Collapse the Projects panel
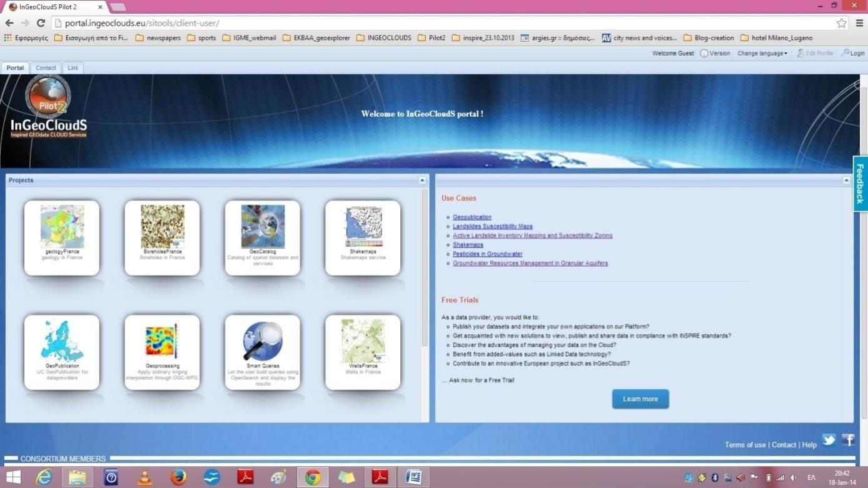The height and width of the screenshot is (488, 868). pyautogui.click(x=422, y=180)
